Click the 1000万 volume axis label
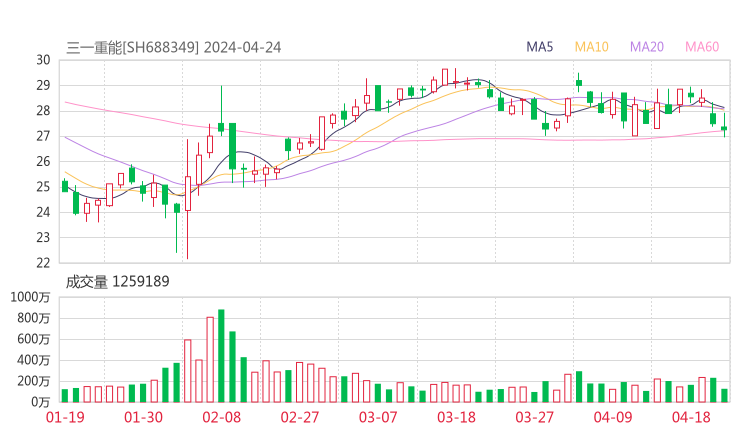This screenshot has width=740, height=440. [x=30, y=297]
